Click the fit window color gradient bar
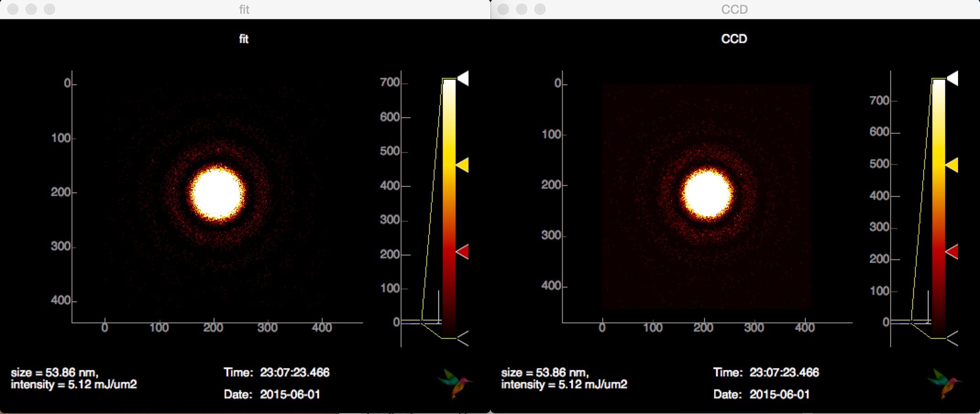 pos(449,208)
